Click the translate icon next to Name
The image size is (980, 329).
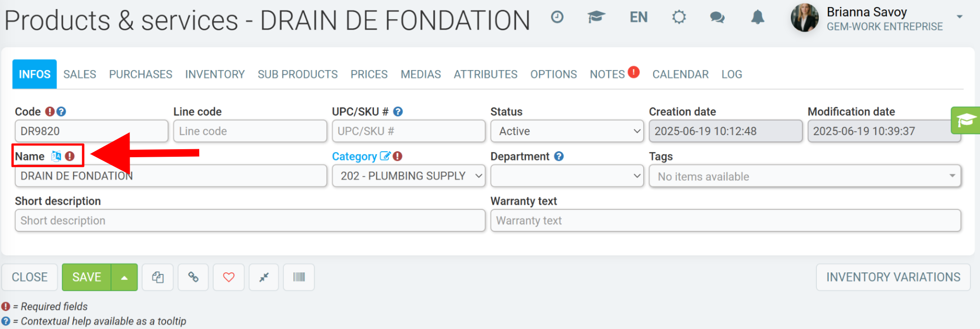click(56, 156)
